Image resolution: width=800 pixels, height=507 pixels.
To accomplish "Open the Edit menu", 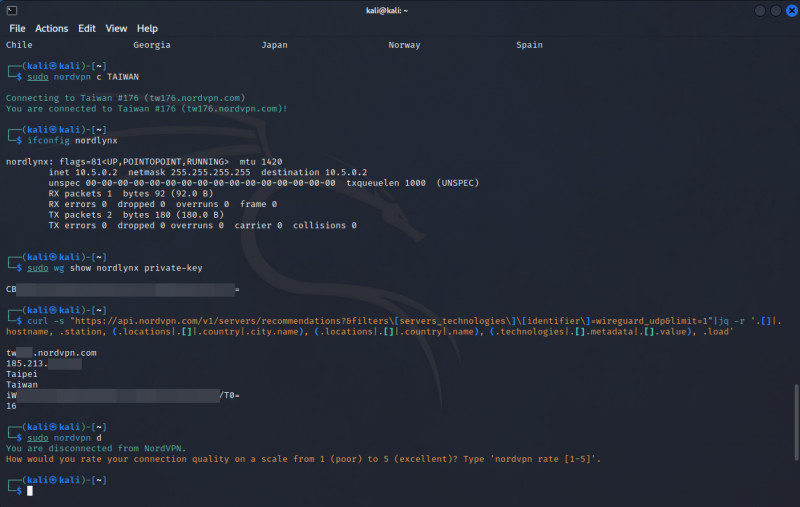I will (x=87, y=29).
